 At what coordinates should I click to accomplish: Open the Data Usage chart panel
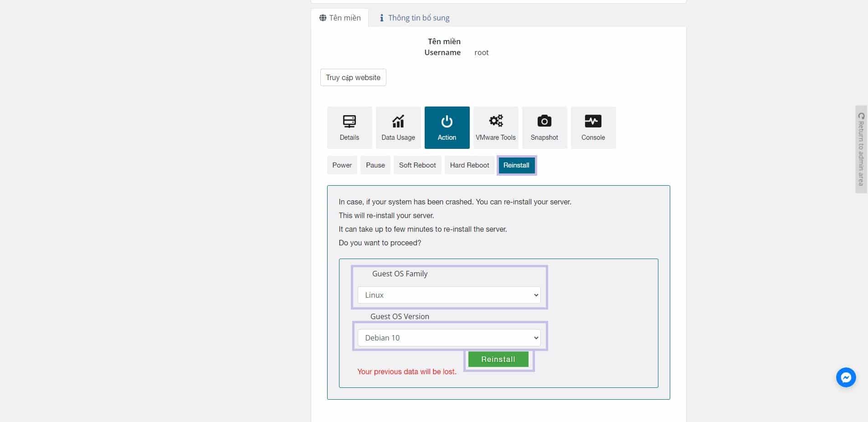[398, 127]
